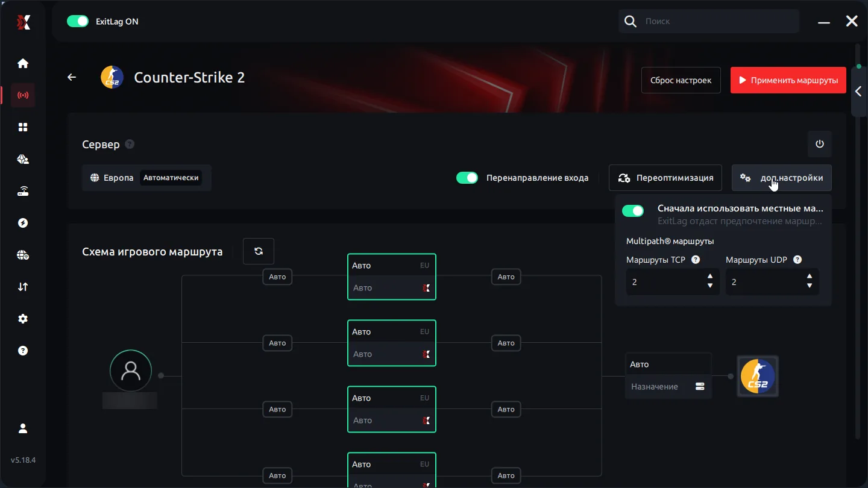Toggle Перенаправление входа switch
Image resolution: width=868 pixels, height=488 pixels.
(x=467, y=178)
